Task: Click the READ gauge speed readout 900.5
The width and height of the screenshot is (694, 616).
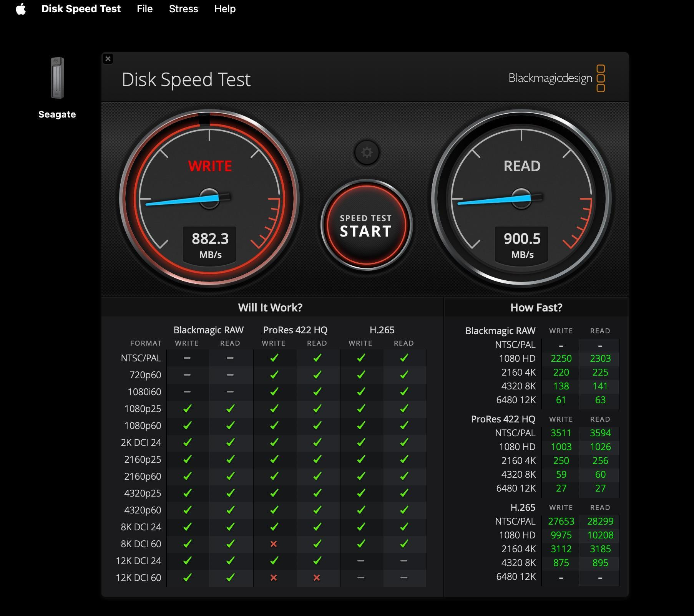Action: (522, 238)
